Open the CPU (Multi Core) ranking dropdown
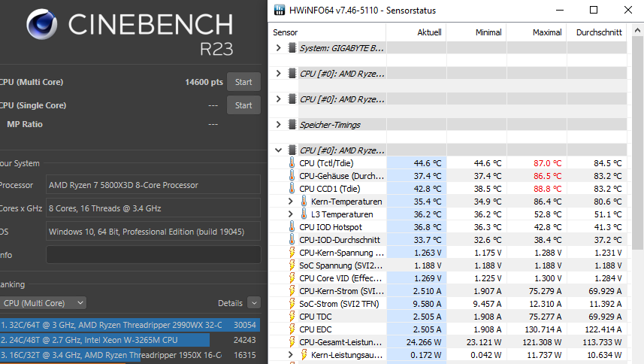The image size is (644, 364). (43, 303)
